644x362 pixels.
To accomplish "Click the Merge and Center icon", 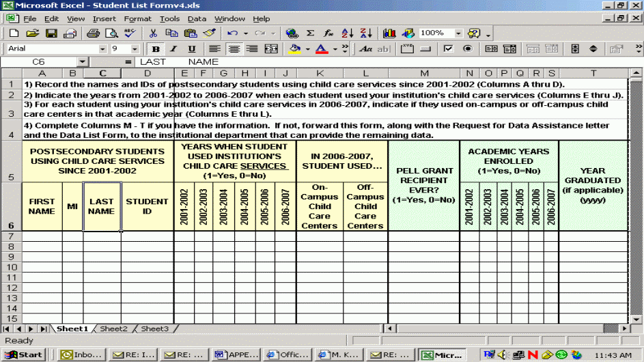I will click(x=271, y=49).
